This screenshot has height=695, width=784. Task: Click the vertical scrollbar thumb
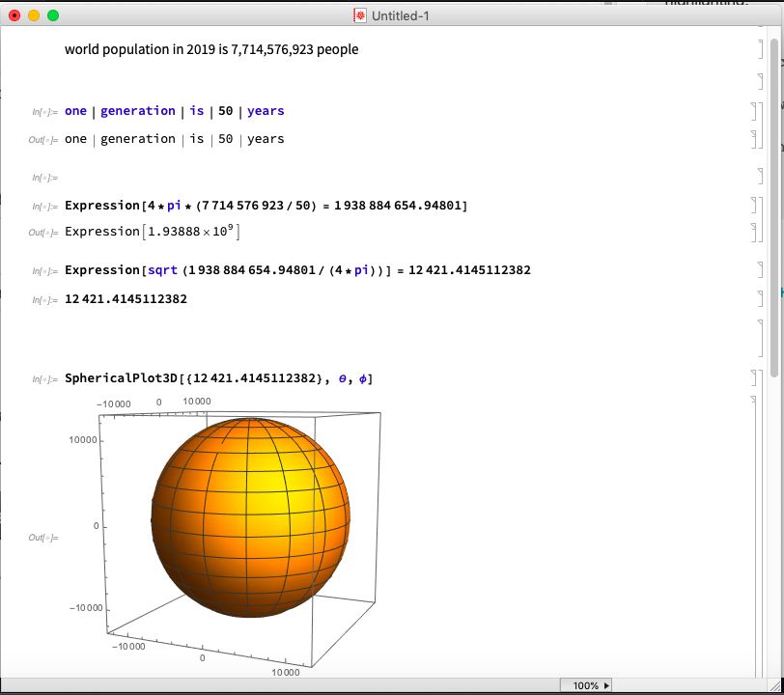[x=774, y=208]
